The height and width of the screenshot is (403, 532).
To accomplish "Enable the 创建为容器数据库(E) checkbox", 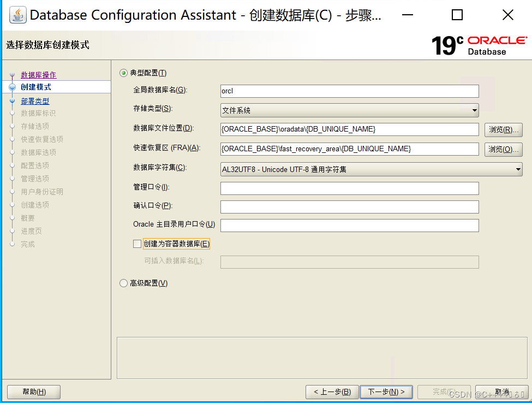I will pos(137,244).
